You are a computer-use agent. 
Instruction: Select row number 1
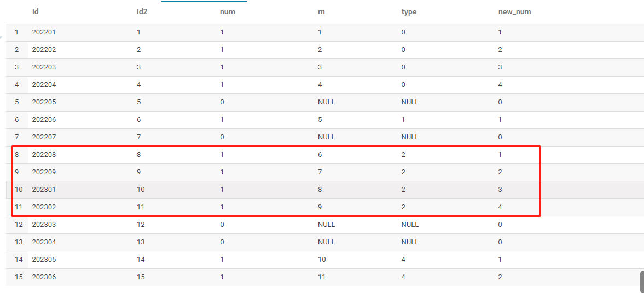pyautogui.click(x=16, y=32)
